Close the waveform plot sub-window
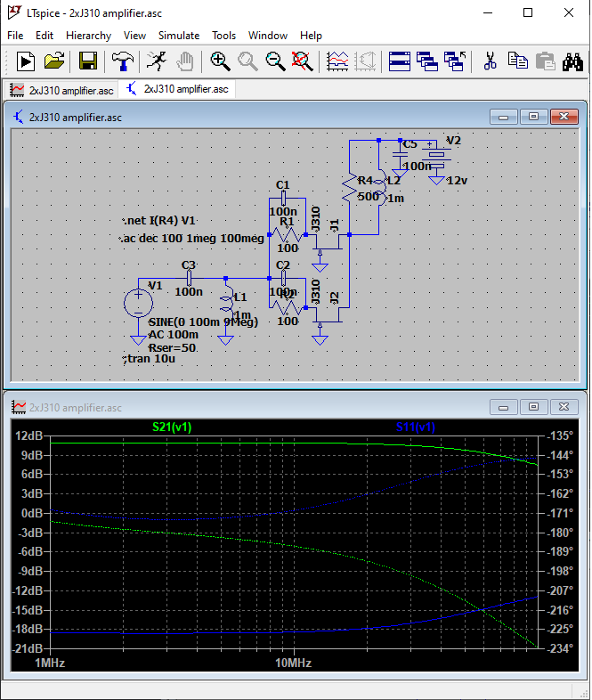Image resolution: width=592 pixels, height=700 pixels. point(563,407)
